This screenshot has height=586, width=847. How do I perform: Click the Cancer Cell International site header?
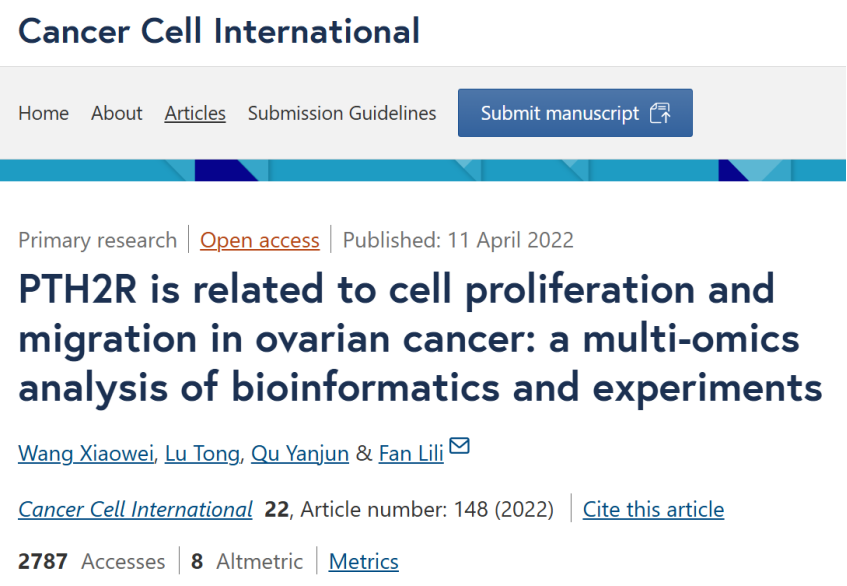pos(219,31)
